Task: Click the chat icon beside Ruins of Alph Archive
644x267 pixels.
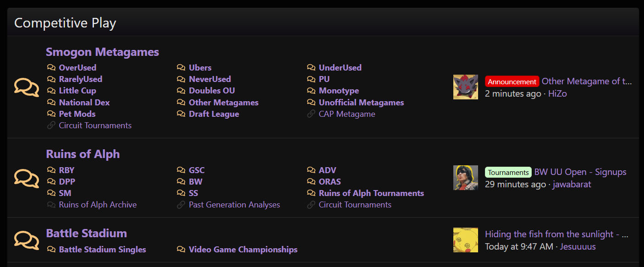Action: 51,205
